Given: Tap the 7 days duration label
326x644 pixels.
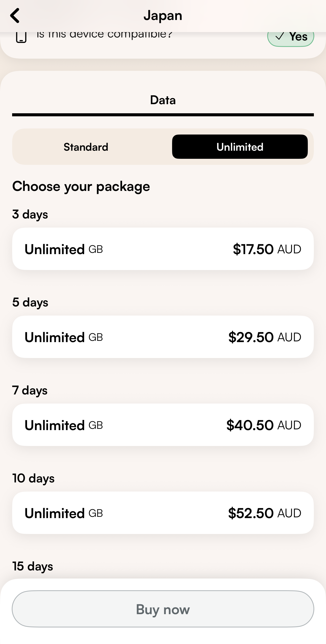Looking at the screenshot, I should coord(30,390).
